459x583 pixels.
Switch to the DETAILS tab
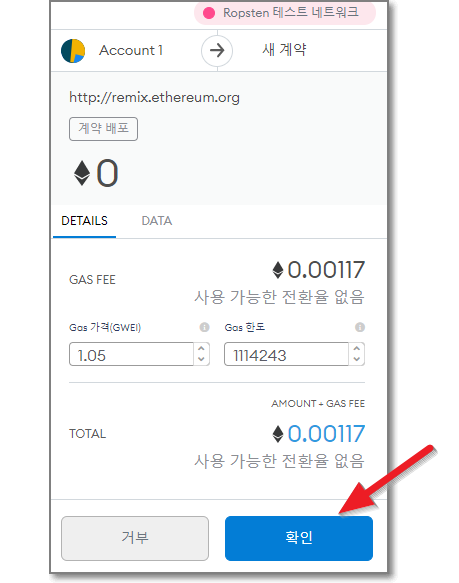pos(84,221)
